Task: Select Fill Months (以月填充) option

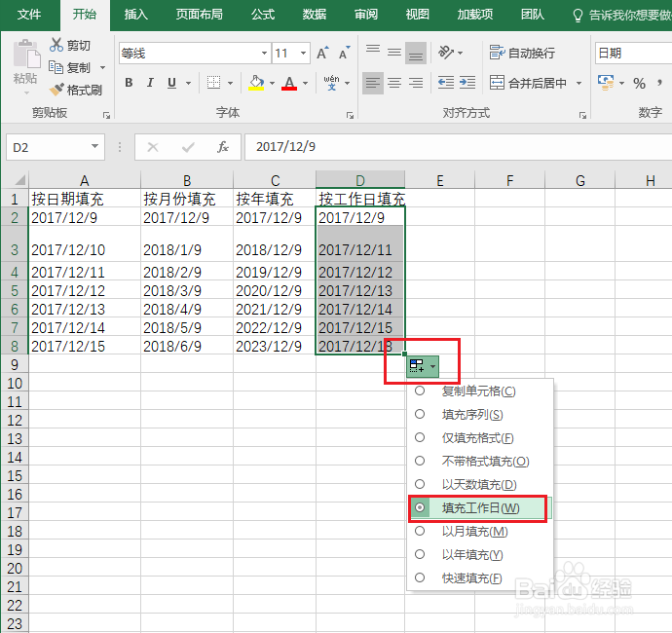Action: pyautogui.click(x=479, y=532)
